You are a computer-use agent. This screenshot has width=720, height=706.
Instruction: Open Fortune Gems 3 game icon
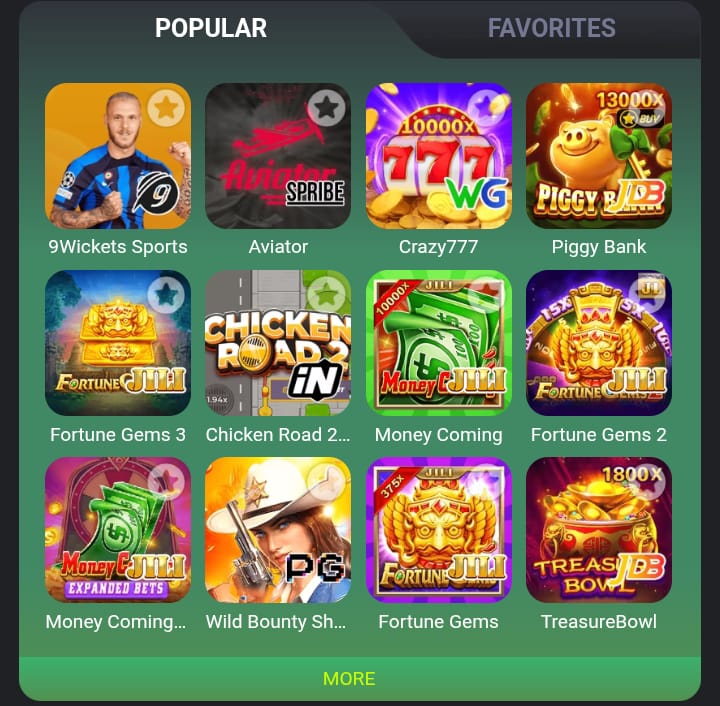click(x=118, y=343)
